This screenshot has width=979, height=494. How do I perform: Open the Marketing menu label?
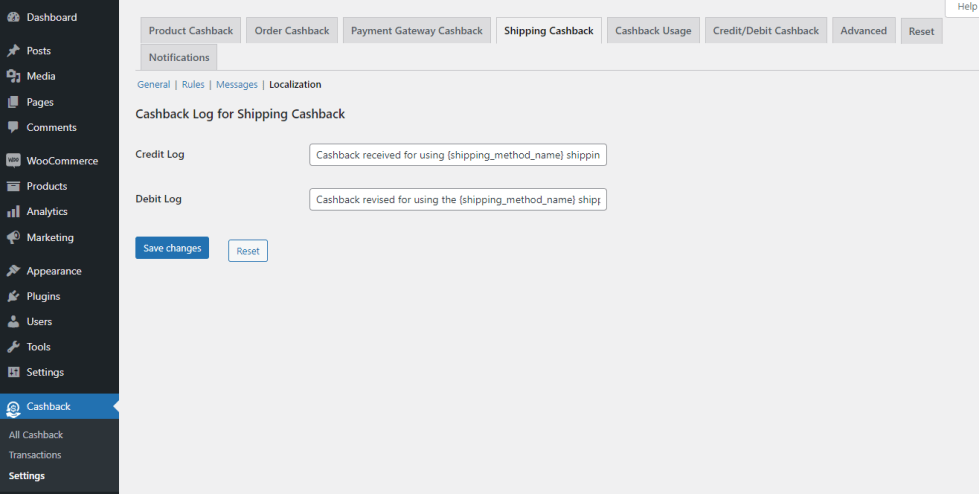tap(50, 237)
